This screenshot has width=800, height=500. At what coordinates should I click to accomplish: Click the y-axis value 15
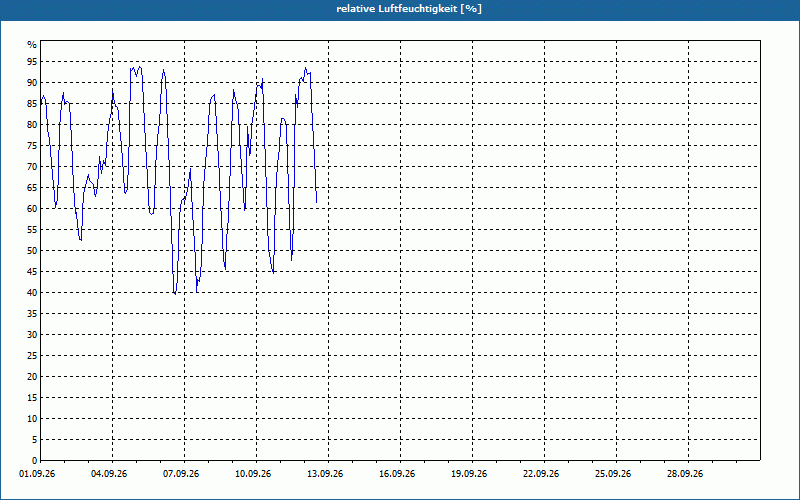click(x=32, y=397)
